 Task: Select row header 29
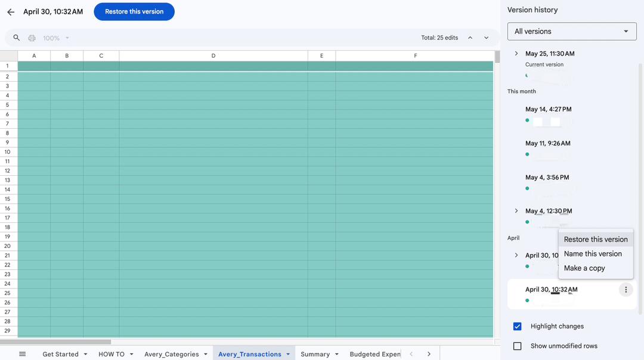(x=7, y=330)
